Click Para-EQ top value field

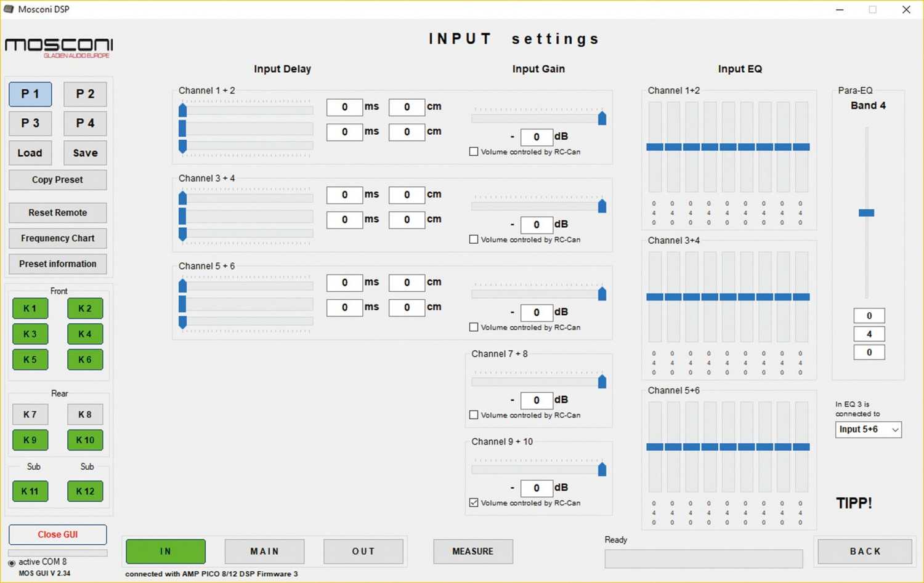click(x=869, y=316)
